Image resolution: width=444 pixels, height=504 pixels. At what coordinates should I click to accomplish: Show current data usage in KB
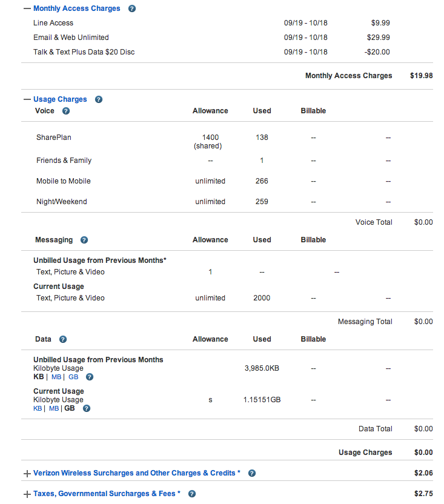click(38, 408)
